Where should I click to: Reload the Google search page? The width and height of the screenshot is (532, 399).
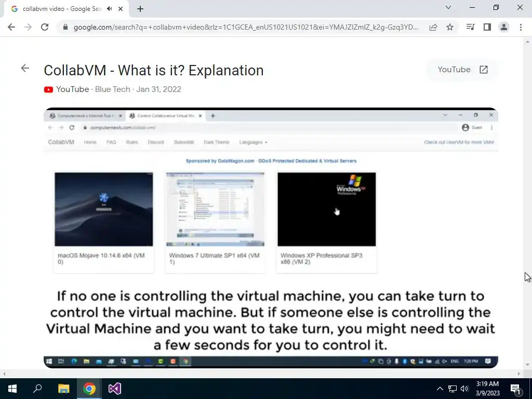pyautogui.click(x=45, y=27)
